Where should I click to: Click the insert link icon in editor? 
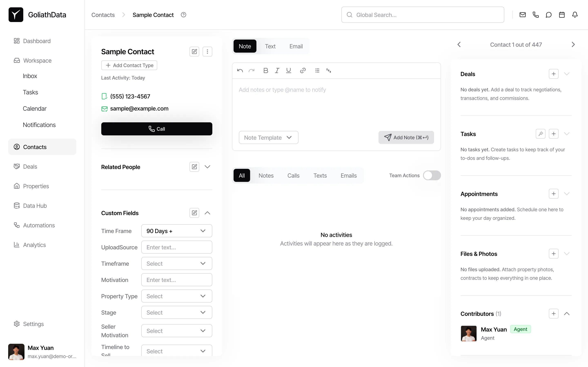pyautogui.click(x=303, y=70)
